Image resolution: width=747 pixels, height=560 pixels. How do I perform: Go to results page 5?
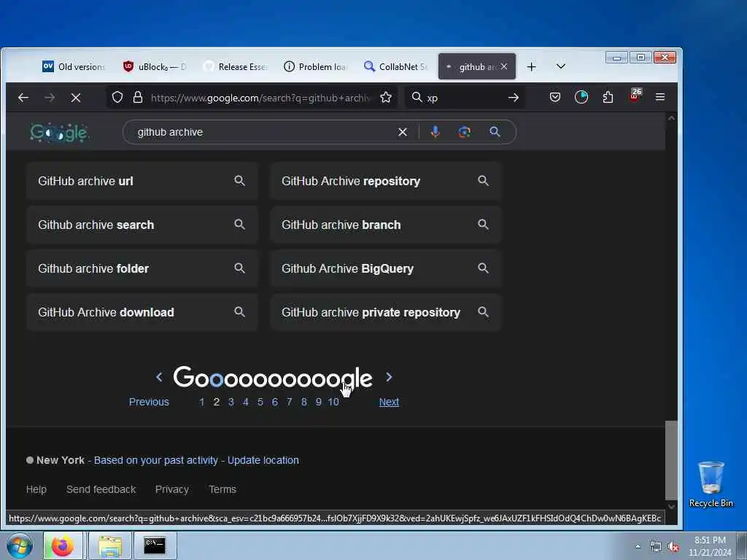tap(260, 402)
